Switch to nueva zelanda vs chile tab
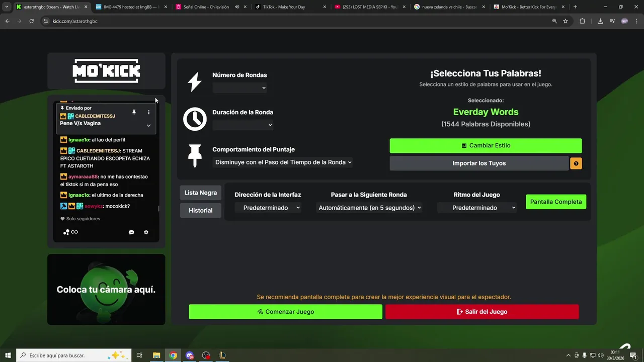 click(x=450, y=7)
